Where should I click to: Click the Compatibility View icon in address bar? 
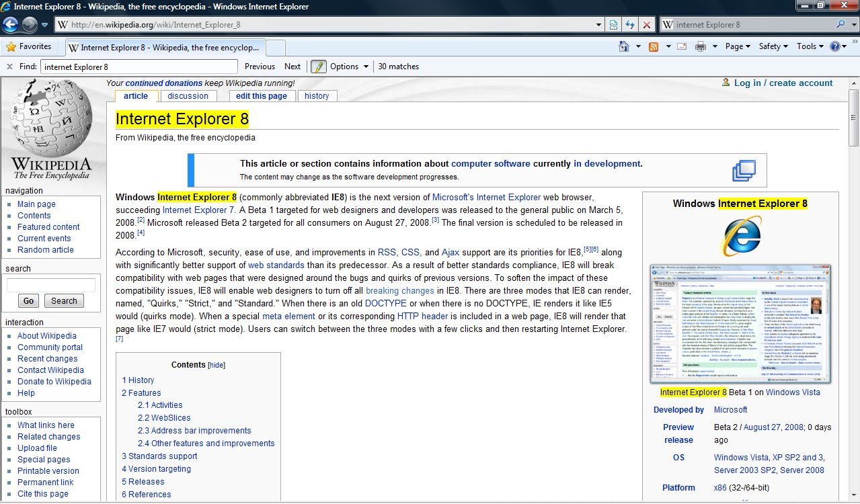coord(613,25)
